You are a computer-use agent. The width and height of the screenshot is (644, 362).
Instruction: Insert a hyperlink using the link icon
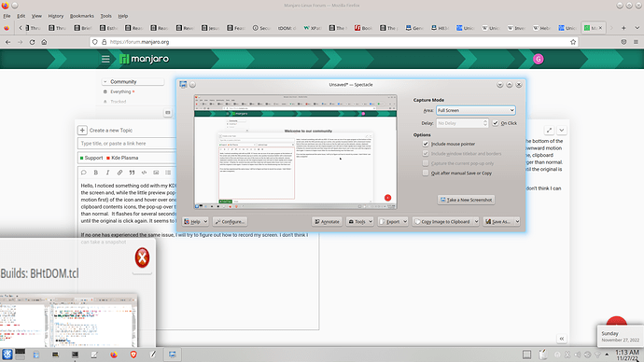click(119, 173)
